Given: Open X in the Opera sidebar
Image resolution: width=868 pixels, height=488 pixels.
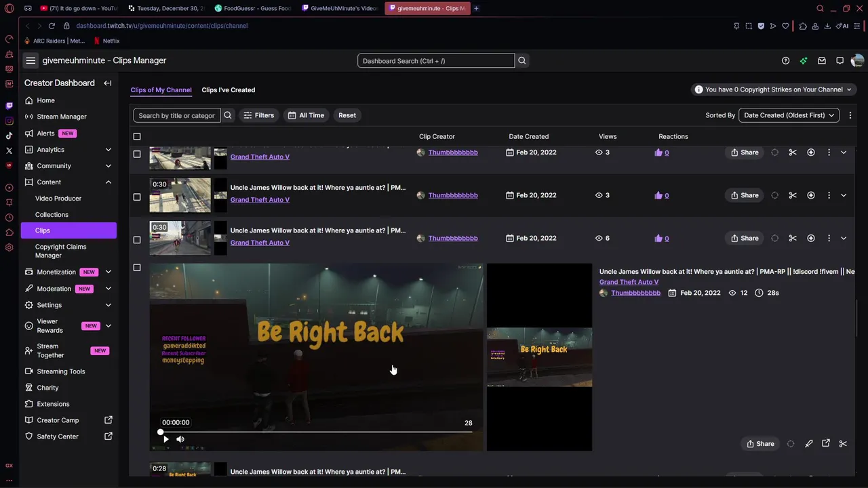Looking at the screenshot, I should point(9,150).
